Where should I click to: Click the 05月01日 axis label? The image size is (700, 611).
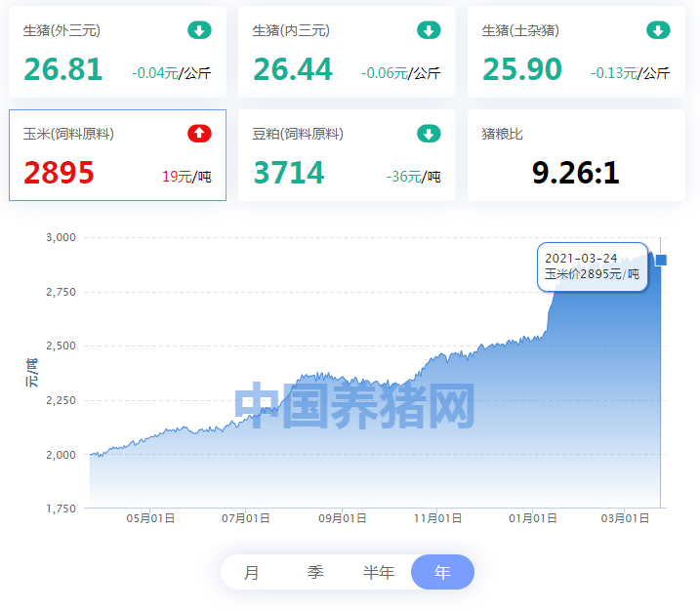(150, 518)
